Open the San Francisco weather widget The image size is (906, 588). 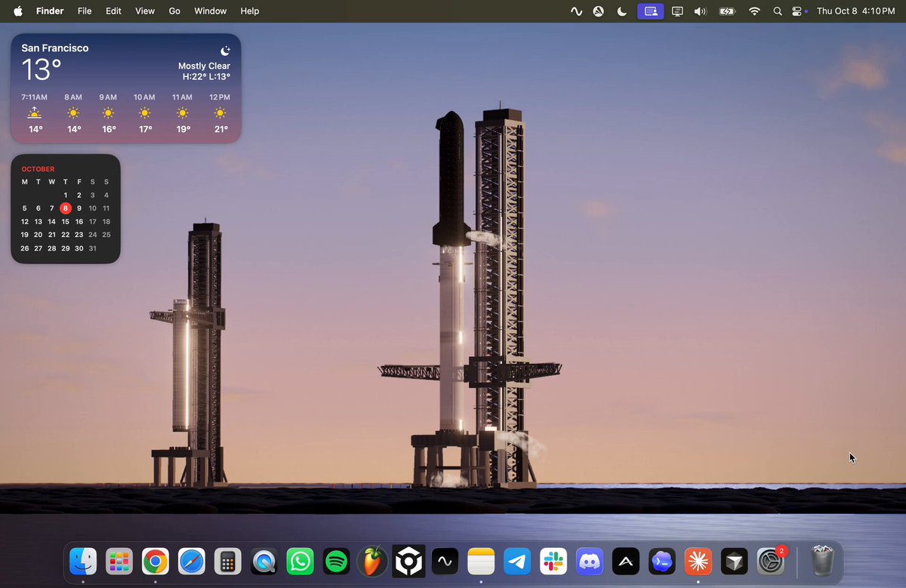126,88
